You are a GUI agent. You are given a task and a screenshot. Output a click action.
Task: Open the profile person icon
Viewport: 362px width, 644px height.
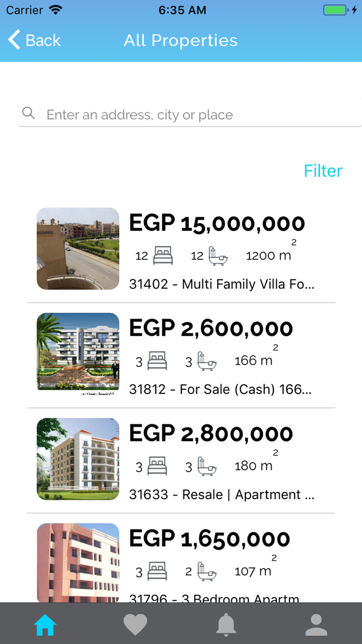(316, 624)
